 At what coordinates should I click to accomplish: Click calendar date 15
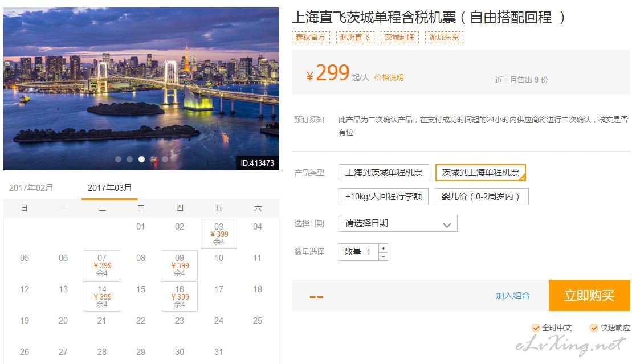[x=141, y=289]
